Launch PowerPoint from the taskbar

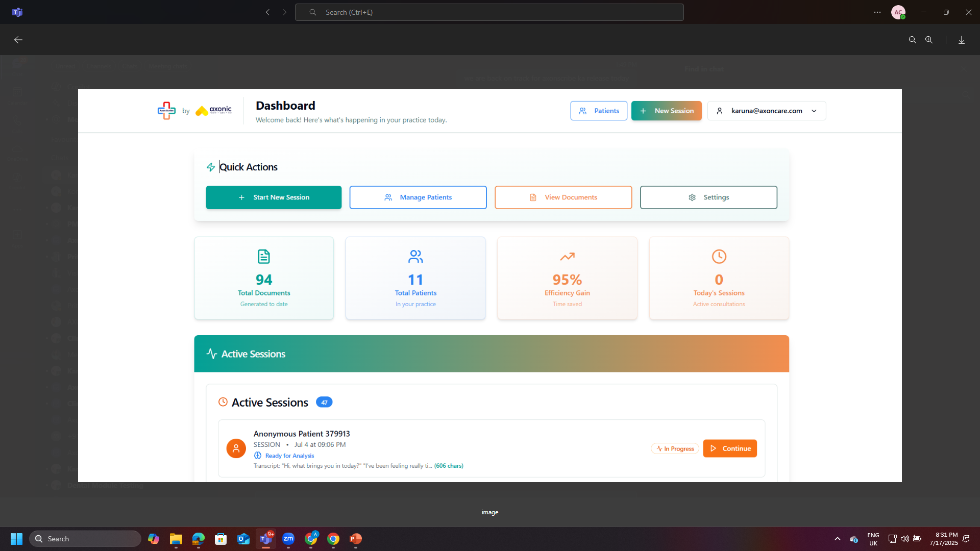point(356,539)
